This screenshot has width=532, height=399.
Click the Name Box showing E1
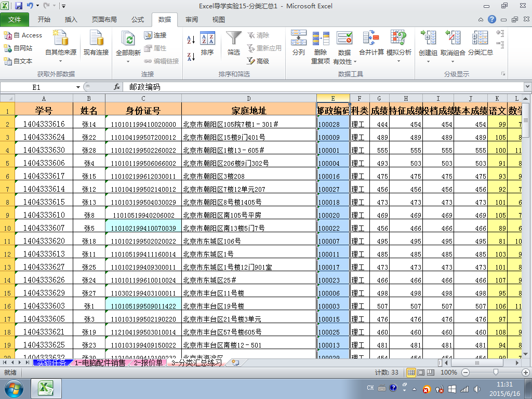click(x=37, y=87)
